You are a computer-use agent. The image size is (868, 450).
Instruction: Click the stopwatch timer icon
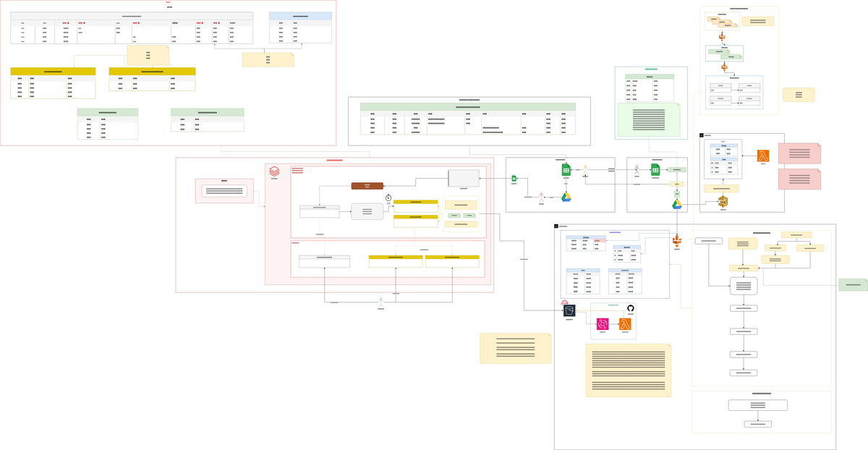[x=388, y=198]
